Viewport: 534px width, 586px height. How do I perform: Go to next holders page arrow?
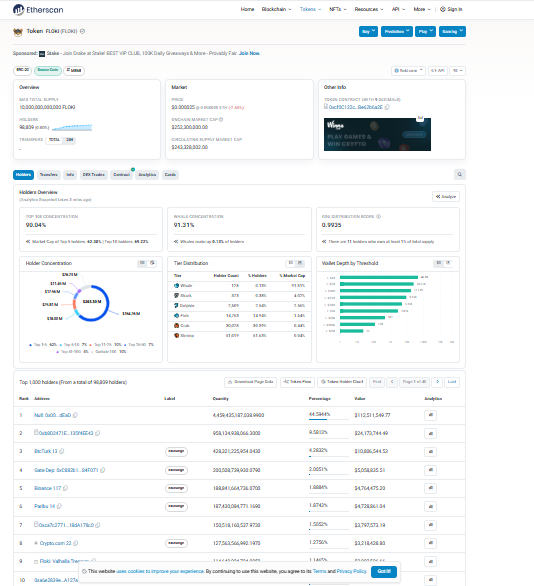point(437,382)
